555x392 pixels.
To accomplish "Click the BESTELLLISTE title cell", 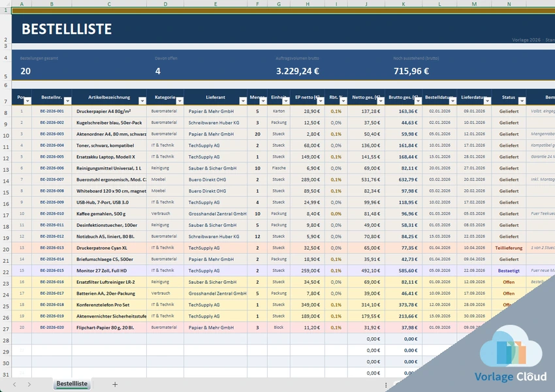I will point(67,29).
